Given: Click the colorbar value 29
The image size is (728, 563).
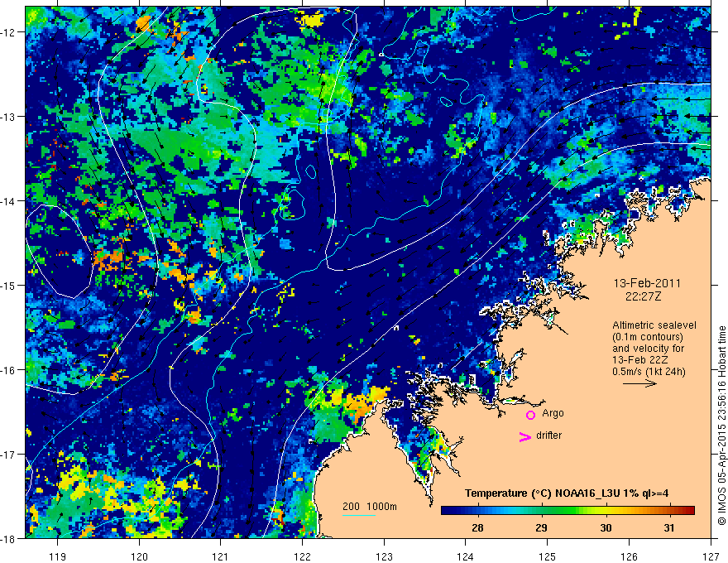Looking at the screenshot, I should (541, 528).
